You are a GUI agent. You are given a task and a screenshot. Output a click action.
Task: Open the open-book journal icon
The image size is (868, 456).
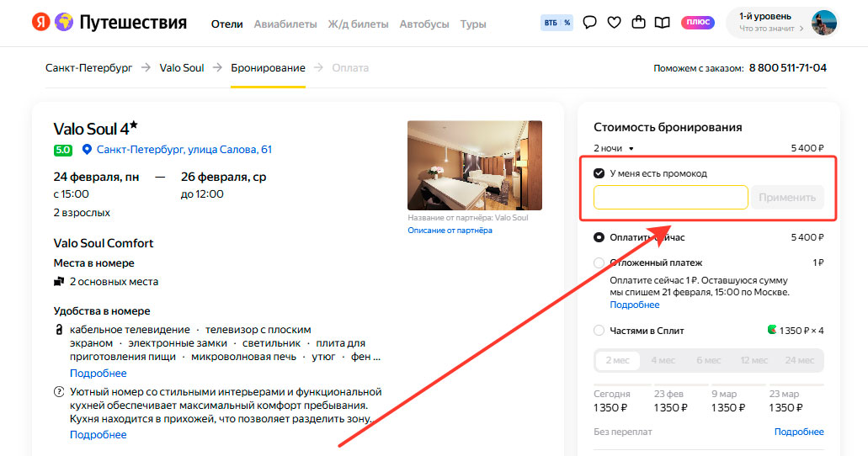pos(662,23)
